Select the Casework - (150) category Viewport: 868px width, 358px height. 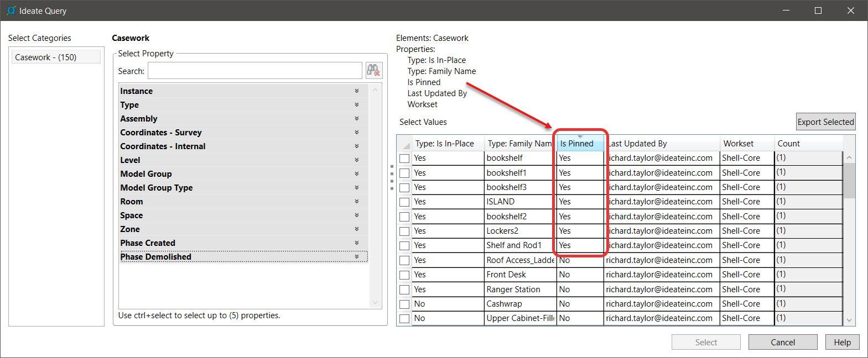tap(56, 57)
